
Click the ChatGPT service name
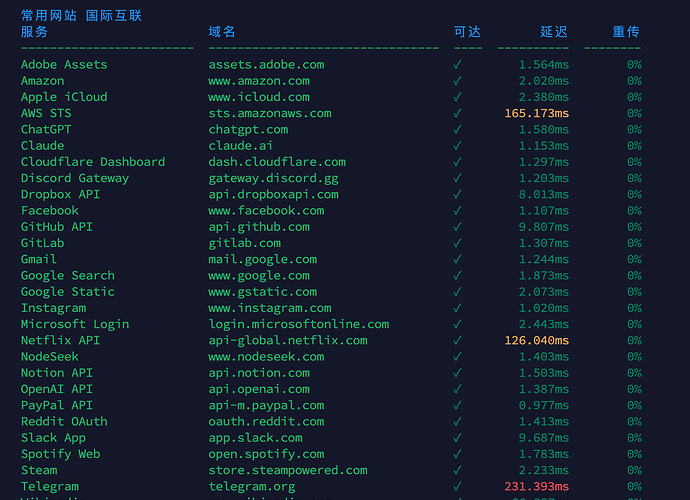click(46, 130)
